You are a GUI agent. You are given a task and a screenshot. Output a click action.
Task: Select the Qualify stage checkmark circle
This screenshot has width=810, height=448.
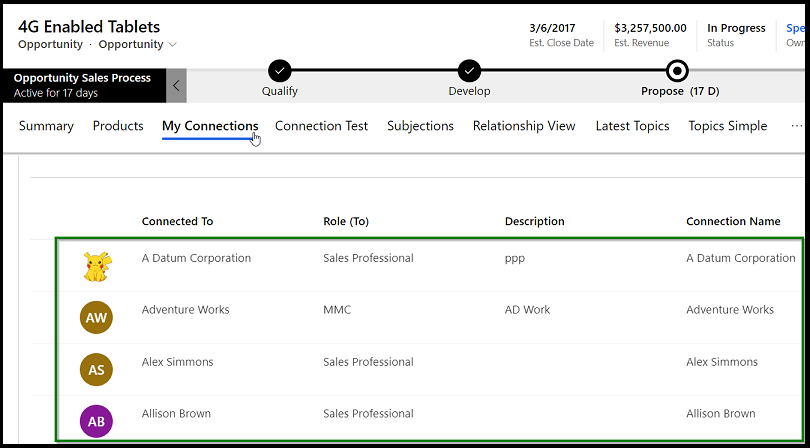coord(279,71)
